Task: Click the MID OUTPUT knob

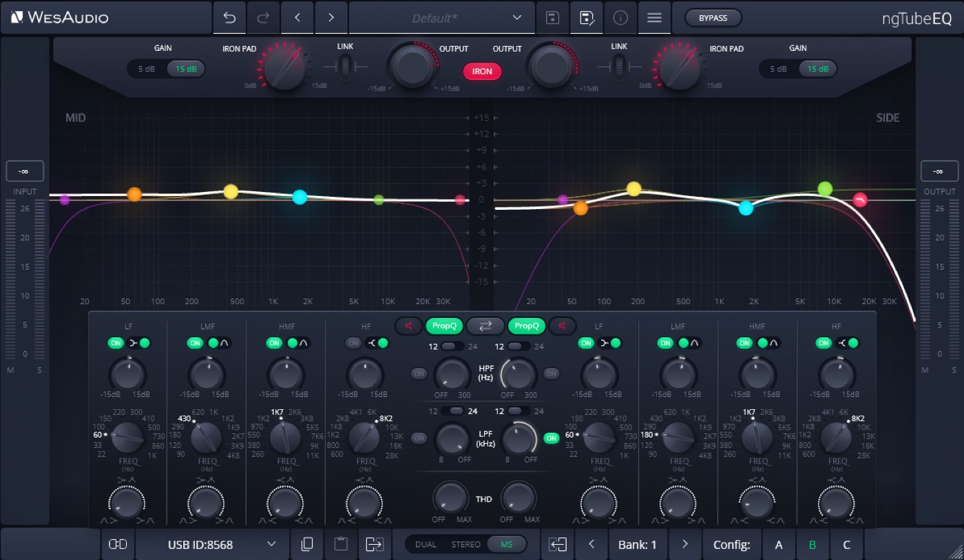Action: point(413,66)
